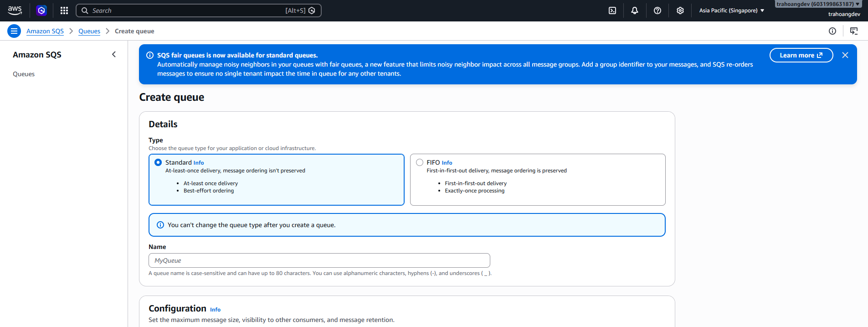Go to Queues breadcrumb link
This screenshot has width=868, height=327.
pyautogui.click(x=89, y=31)
